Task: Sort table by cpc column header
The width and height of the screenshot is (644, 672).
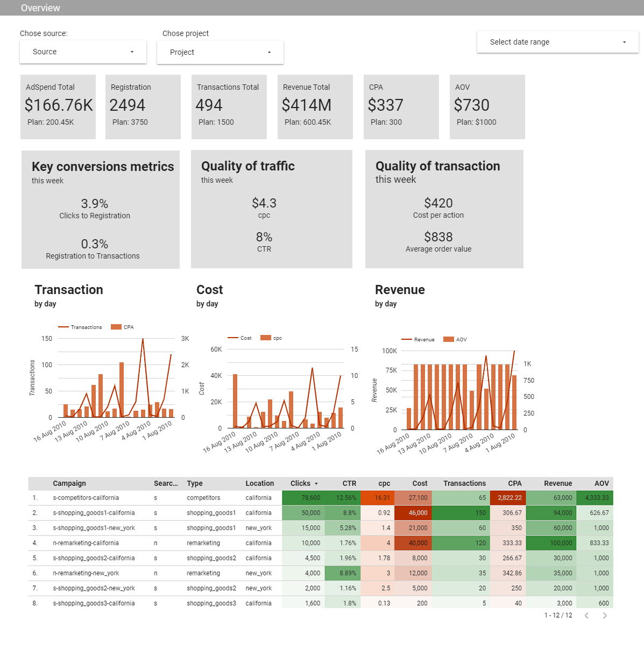Action: 384,483
